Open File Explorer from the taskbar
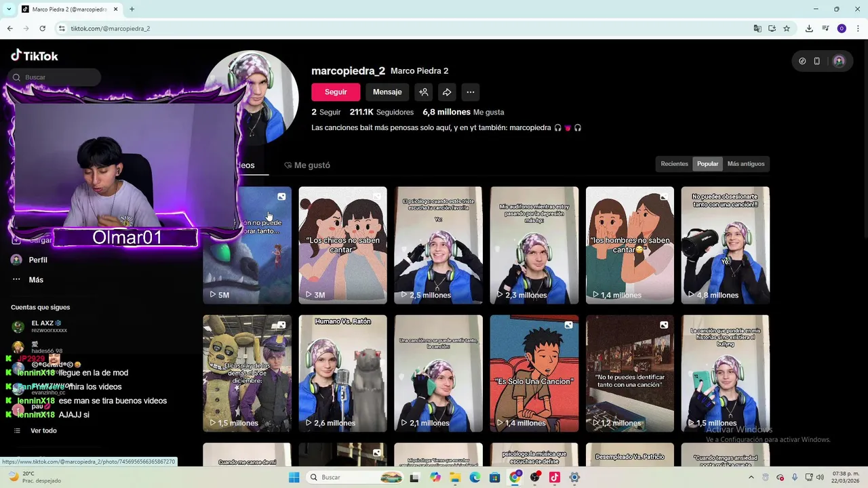 (x=455, y=477)
